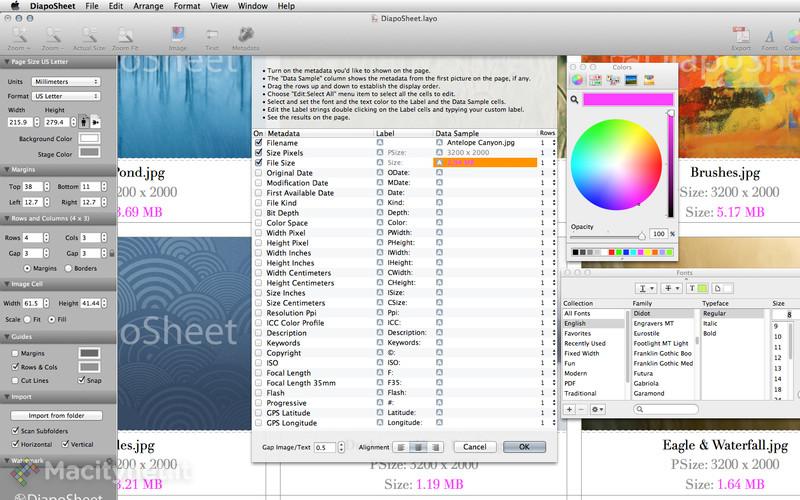Viewport: 800px width, 500px height.
Task: Open the Units Millimeters dropdown
Action: coord(64,81)
